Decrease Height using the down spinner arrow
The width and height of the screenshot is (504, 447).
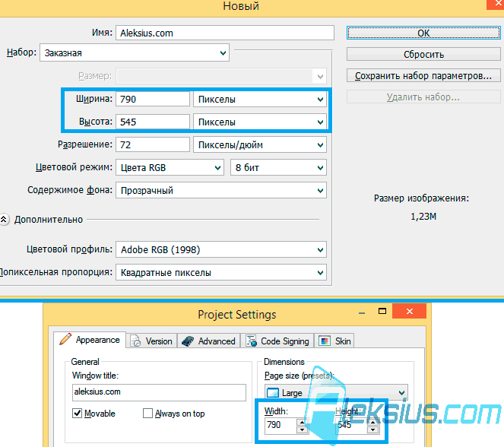point(372,430)
